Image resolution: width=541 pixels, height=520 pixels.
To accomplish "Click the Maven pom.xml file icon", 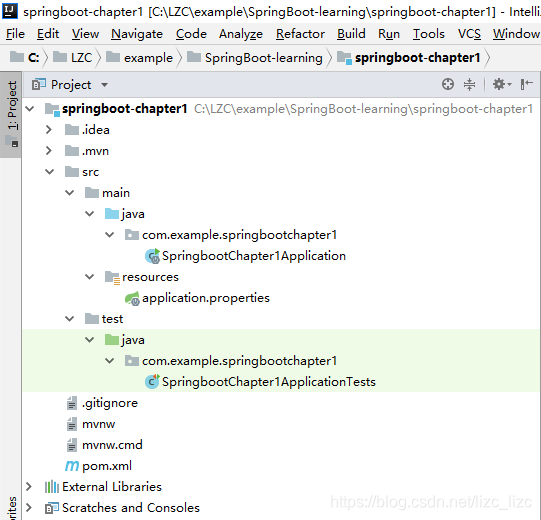I will click(x=72, y=466).
